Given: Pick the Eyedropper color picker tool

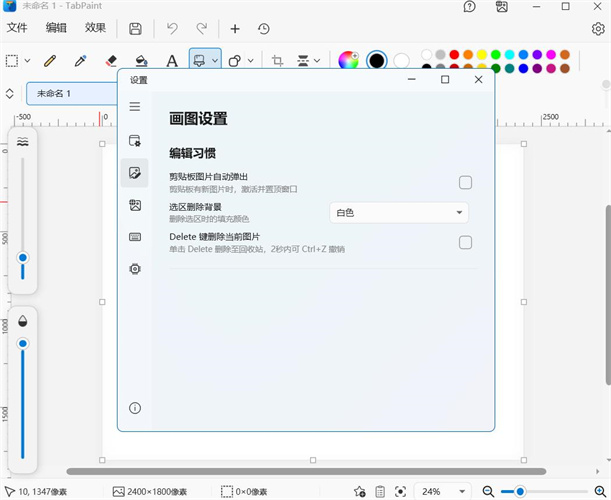Looking at the screenshot, I should click(80, 61).
